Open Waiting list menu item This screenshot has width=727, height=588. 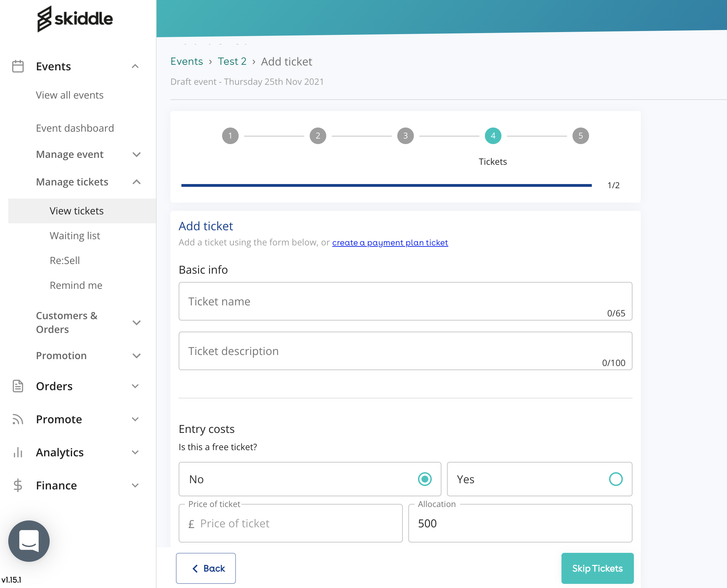click(x=75, y=236)
